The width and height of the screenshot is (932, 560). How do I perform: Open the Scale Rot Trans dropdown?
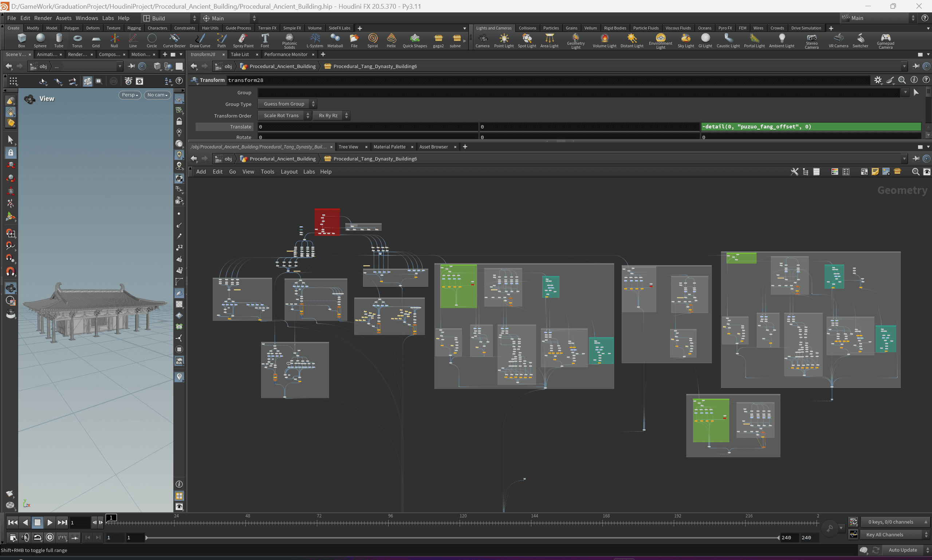tap(284, 115)
